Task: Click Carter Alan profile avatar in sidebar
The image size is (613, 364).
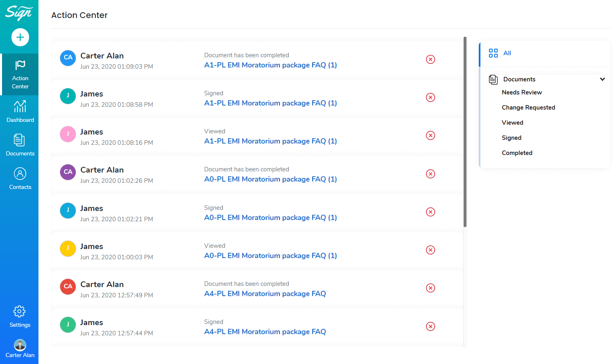Action: tap(20, 345)
